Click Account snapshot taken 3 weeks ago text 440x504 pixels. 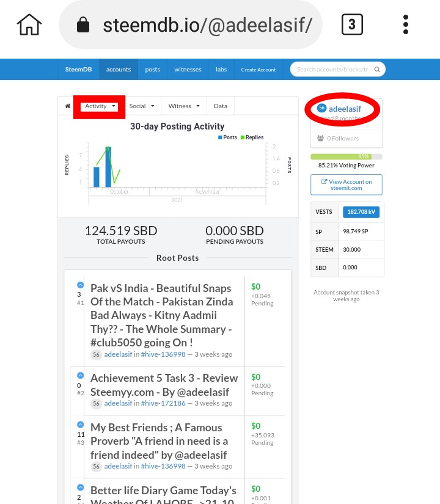pyautogui.click(x=346, y=296)
